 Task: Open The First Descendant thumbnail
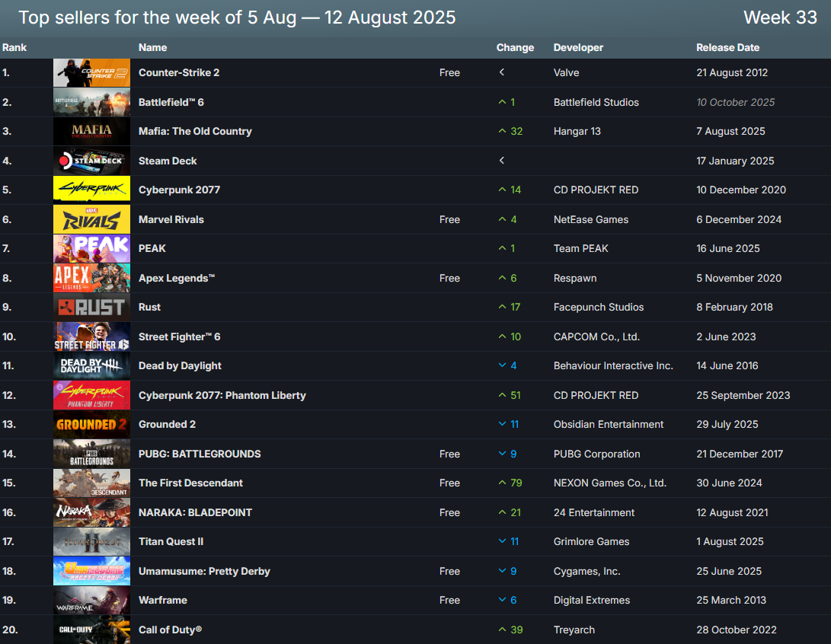pos(91,483)
